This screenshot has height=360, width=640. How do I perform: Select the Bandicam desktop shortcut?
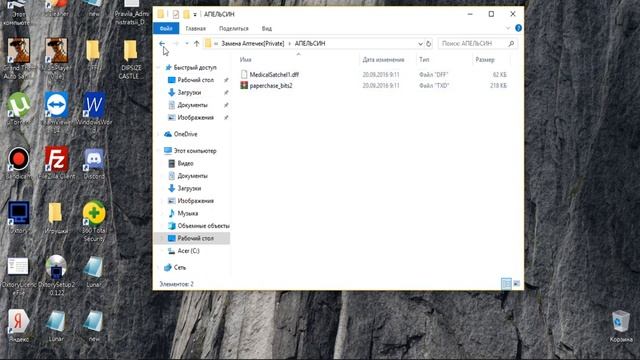click(18, 162)
